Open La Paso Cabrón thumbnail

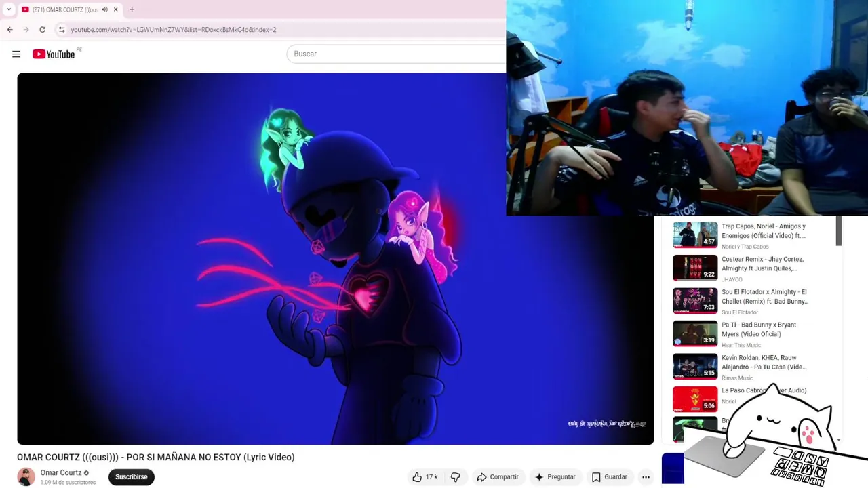(695, 399)
